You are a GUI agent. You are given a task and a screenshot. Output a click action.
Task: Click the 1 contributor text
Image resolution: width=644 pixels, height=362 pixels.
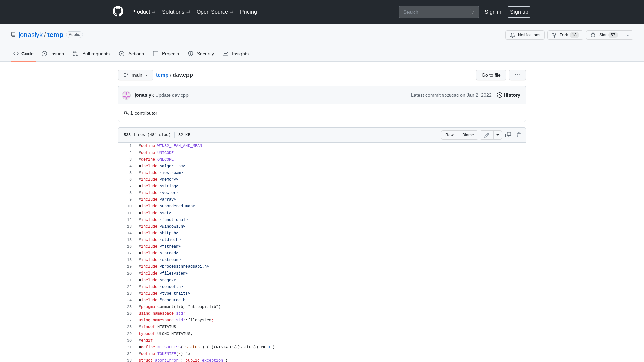click(141, 113)
